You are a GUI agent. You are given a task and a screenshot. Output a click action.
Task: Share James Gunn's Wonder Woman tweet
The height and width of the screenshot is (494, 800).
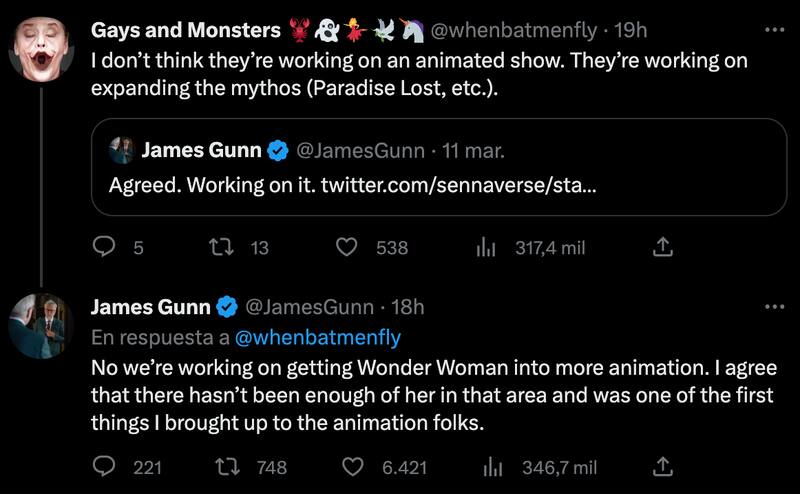(661, 466)
